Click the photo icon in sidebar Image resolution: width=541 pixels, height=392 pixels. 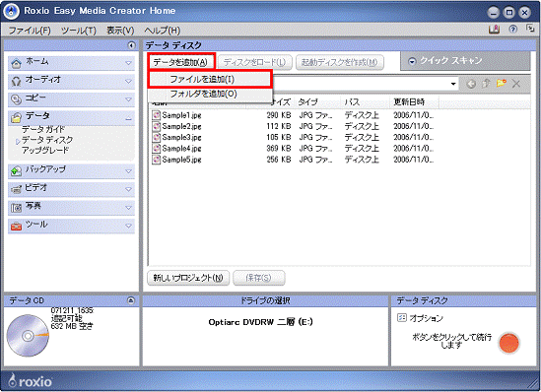(x=16, y=208)
